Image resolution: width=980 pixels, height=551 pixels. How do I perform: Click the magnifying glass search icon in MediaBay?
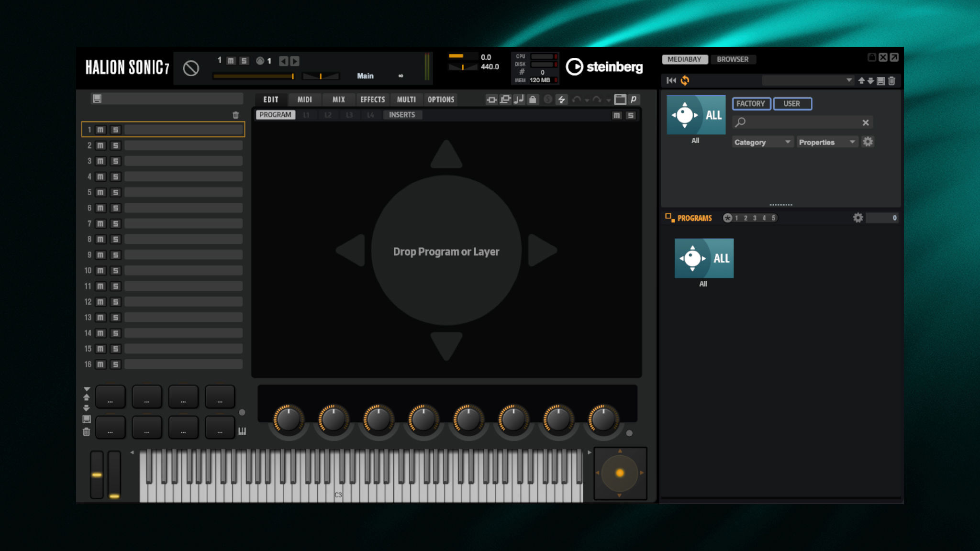741,122
